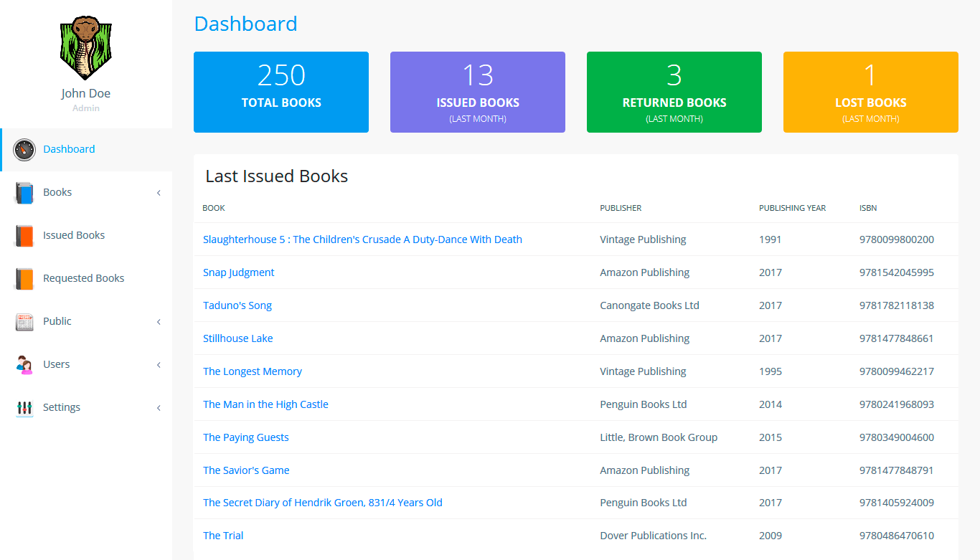This screenshot has height=560, width=980.
Task: Click the Public newspaper icon
Action: coord(24,322)
